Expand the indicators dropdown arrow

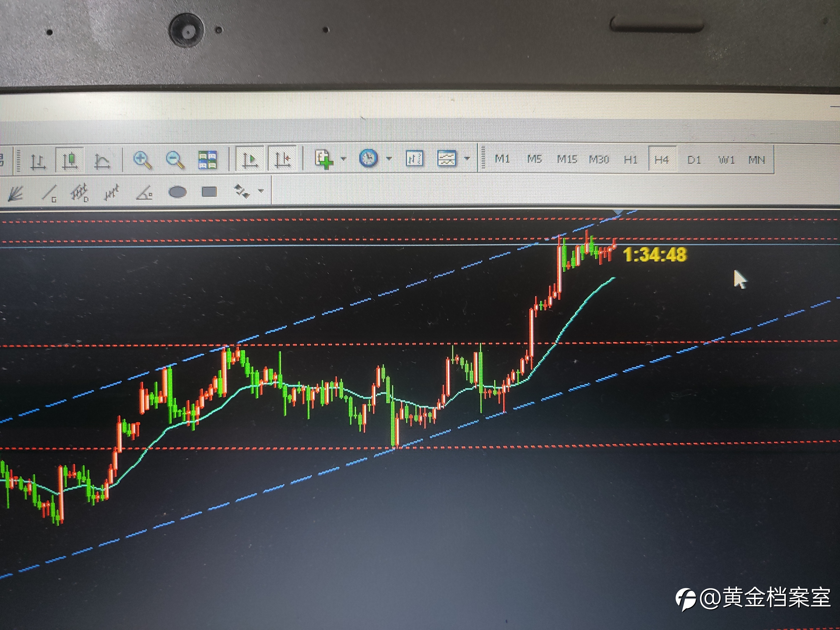[x=344, y=159]
